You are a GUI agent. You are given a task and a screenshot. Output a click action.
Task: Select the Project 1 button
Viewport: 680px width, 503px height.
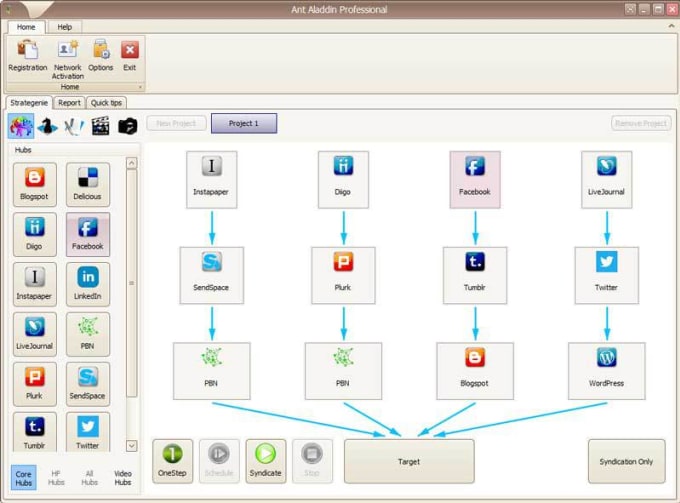pos(244,123)
